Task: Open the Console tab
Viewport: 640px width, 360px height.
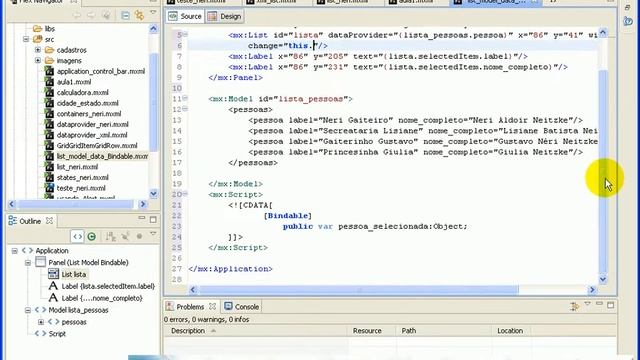Action: 242,307
